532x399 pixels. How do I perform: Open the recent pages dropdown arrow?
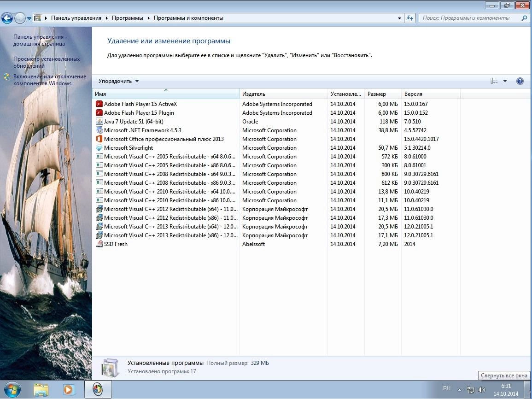click(x=29, y=18)
